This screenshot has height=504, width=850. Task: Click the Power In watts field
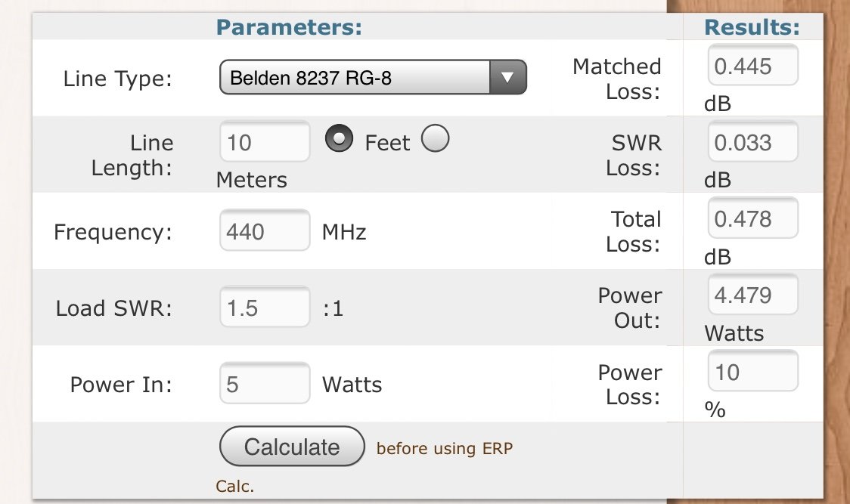265,384
